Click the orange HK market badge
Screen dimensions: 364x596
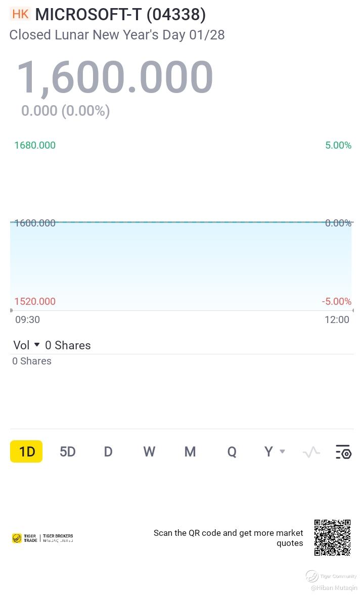tap(20, 14)
